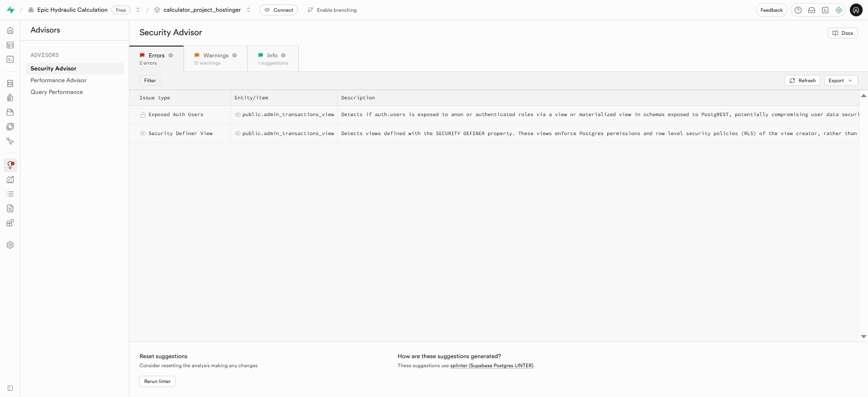
Task: Open the API Docs sidebar icon
Action: pyautogui.click(x=10, y=209)
